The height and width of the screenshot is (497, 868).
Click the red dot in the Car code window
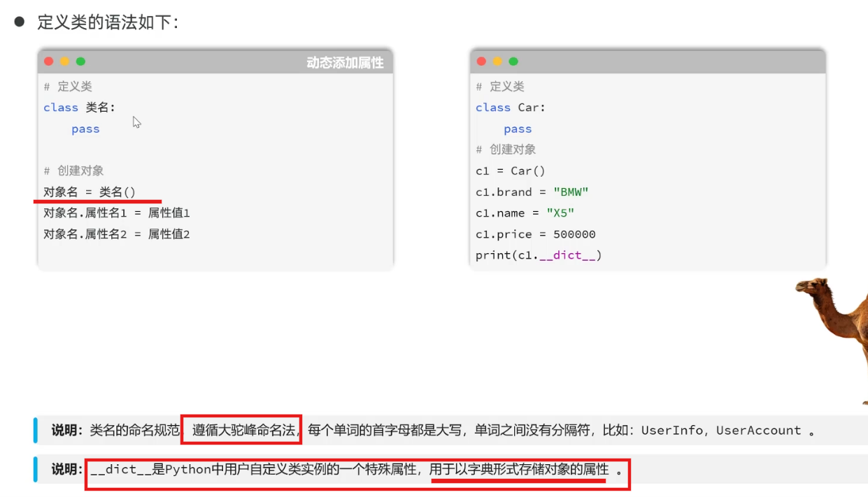[x=481, y=62]
